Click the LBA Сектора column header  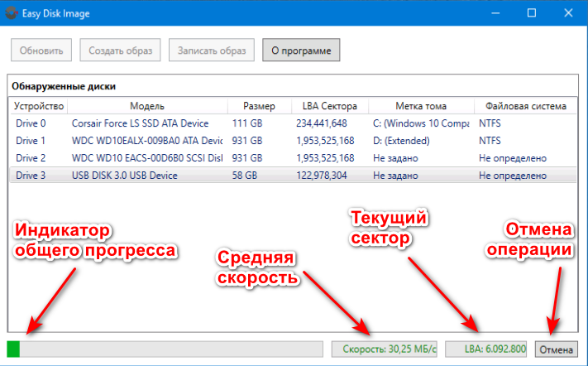coord(330,106)
